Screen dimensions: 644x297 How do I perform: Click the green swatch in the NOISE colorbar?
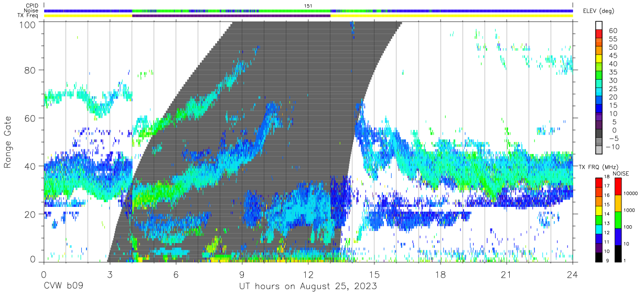[x=617, y=219]
